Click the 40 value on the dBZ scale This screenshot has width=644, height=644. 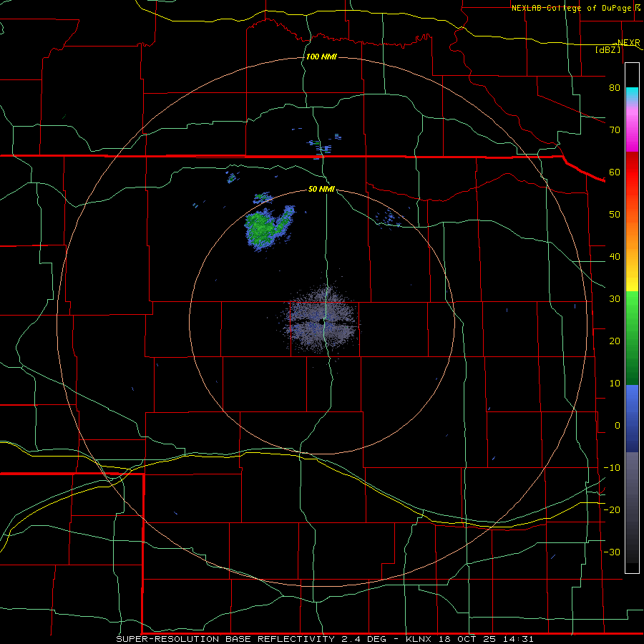click(615, 257)
